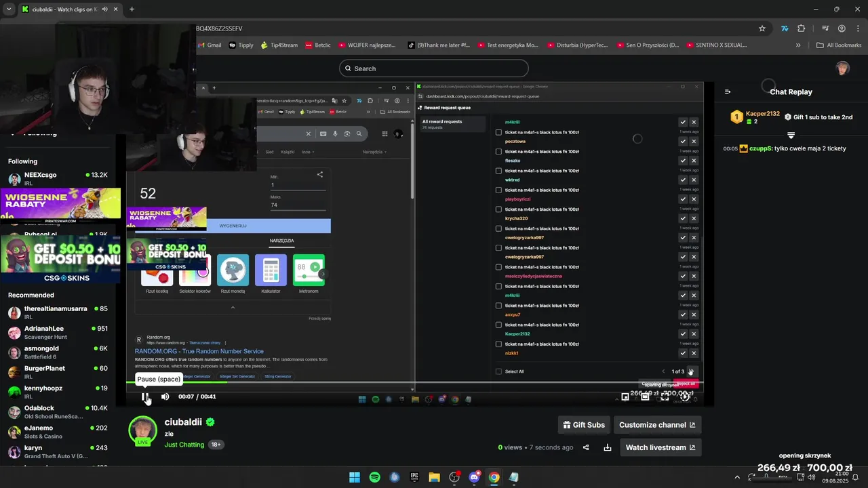Open the user profile avatar menu

pos(842,68)
